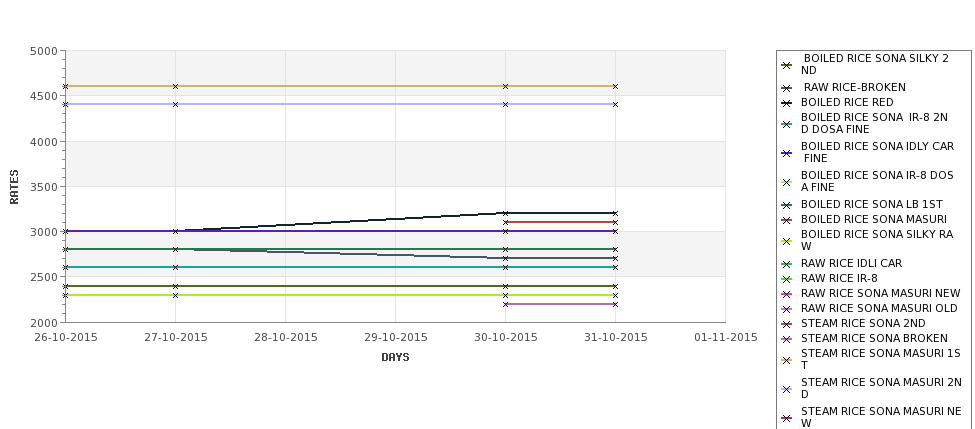The width and height of the screenshot is (975, 429).
Task: Click the RATES axis title
Action: tap(14, 187)
